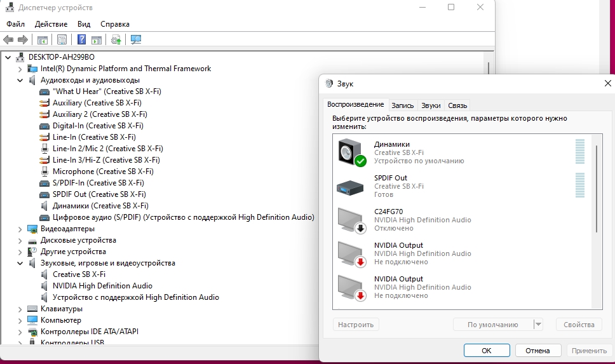
Task: Click the Видеоадаптеры category icon
Action: [32, 229]
